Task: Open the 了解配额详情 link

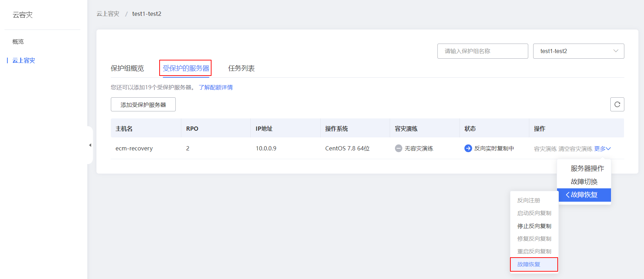Action: tap(216, 87)
